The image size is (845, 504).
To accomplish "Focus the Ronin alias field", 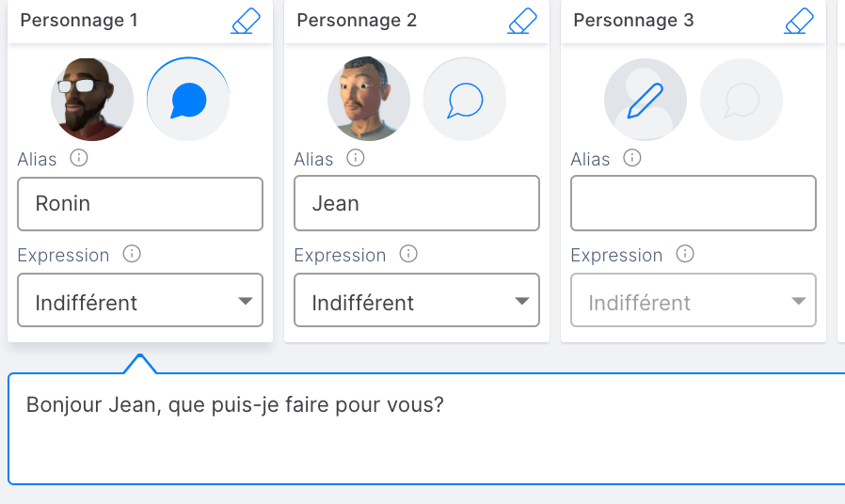I will pyautogui.click(x=140, y=204).
